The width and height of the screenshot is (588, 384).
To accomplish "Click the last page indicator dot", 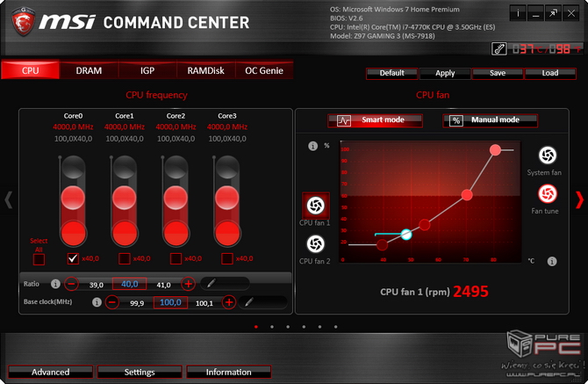I will [335, 327].
